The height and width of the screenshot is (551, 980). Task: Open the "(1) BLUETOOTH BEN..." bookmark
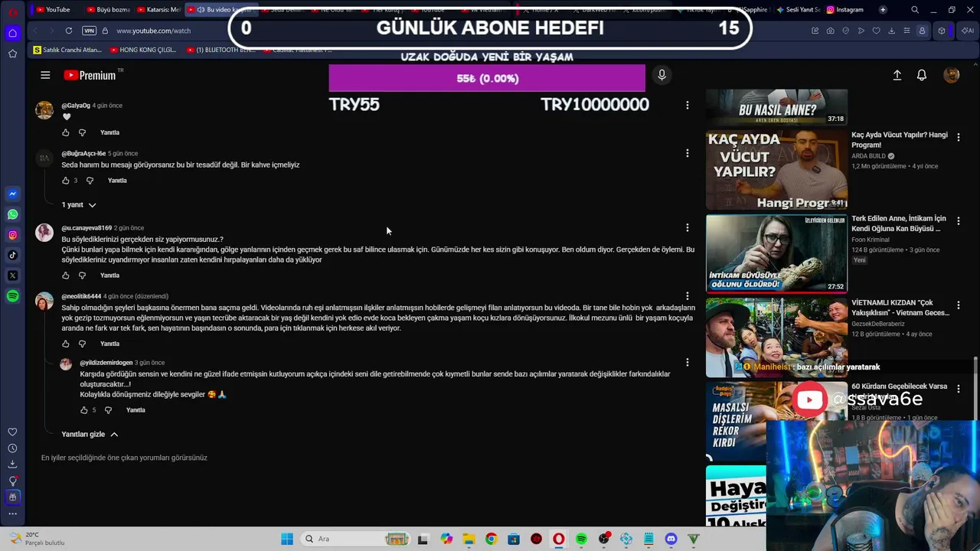click(x=220, y=50)
